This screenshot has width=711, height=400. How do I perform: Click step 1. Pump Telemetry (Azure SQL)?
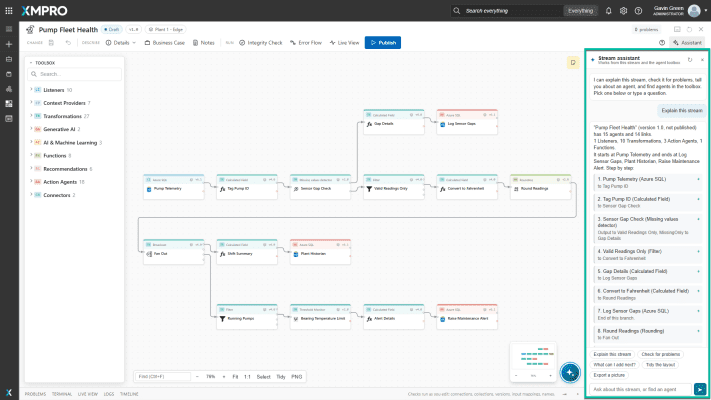pyautogui.click(x=648, y=182)
